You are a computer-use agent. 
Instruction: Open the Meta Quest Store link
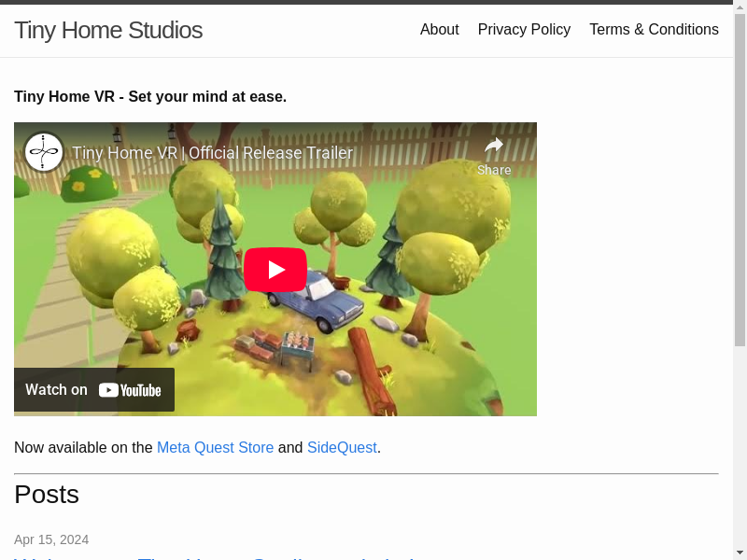[215, 447]
